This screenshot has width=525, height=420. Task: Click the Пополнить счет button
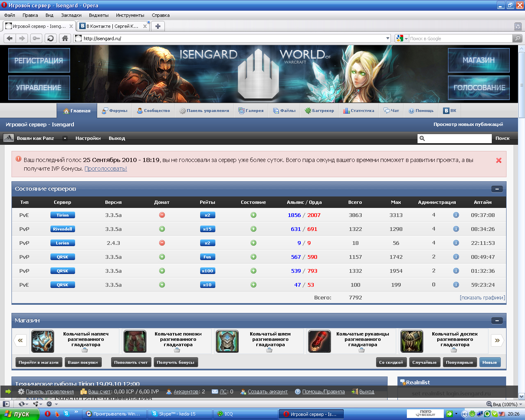pyautogui.click(x=131, y=362)
